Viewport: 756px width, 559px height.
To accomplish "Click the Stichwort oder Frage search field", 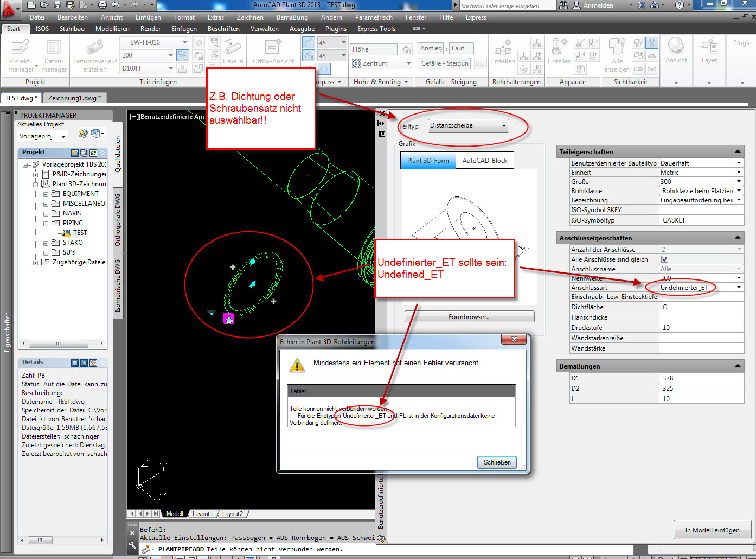I will [508, 5].
